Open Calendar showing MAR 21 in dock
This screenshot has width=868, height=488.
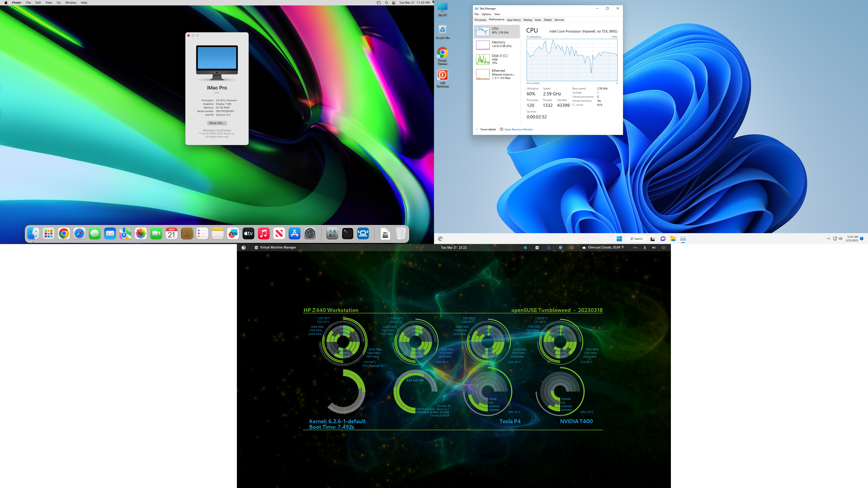(x=172, y=233)
